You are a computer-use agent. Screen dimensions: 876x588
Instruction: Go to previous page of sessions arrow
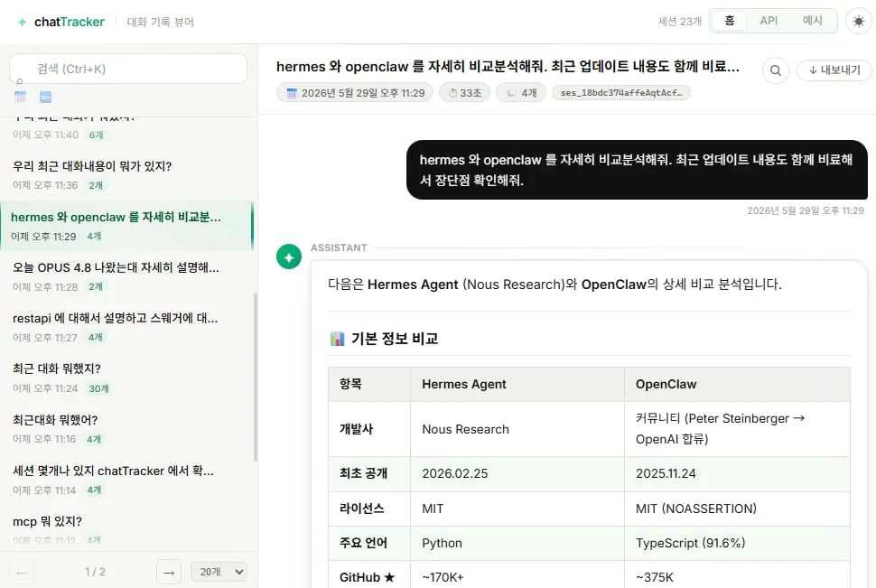(22, 573)
